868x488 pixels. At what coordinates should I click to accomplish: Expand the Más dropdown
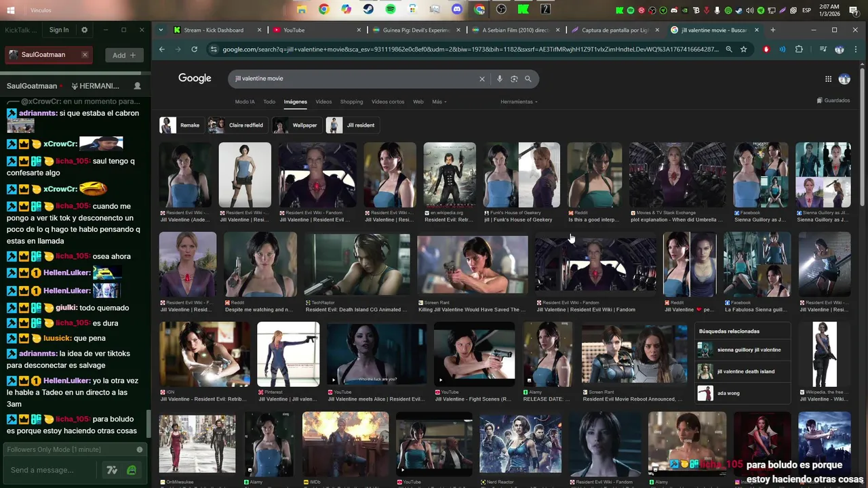coord(439,102)
